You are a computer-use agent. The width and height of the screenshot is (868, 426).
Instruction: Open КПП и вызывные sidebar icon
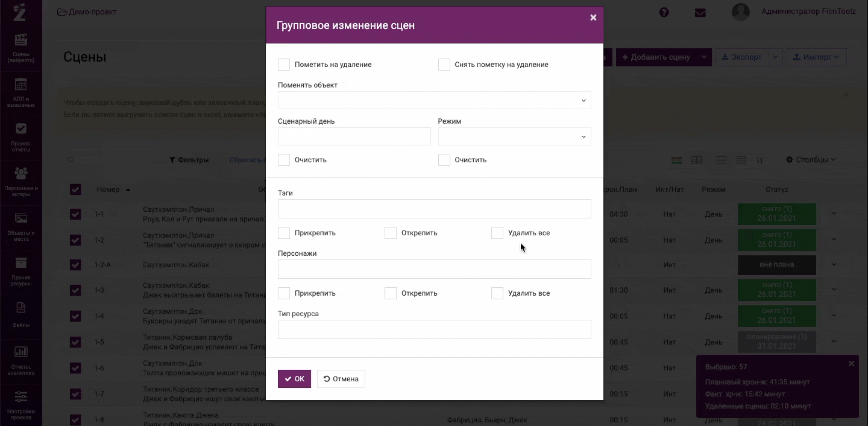20,92
